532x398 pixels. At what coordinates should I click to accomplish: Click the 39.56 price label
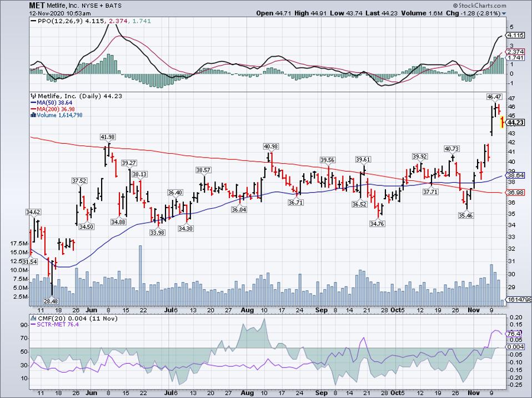[328, 160]
